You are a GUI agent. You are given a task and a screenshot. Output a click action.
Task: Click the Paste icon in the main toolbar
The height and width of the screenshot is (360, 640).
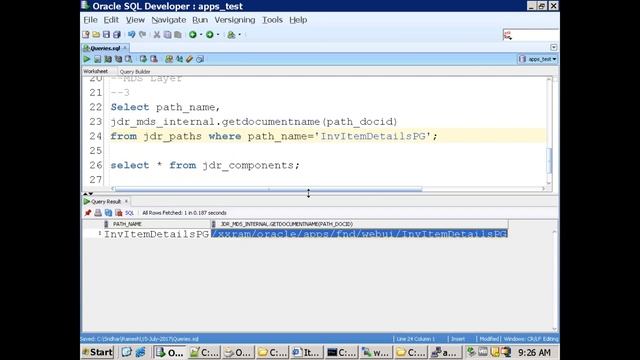pyautogui.click(x=178, y=35)
